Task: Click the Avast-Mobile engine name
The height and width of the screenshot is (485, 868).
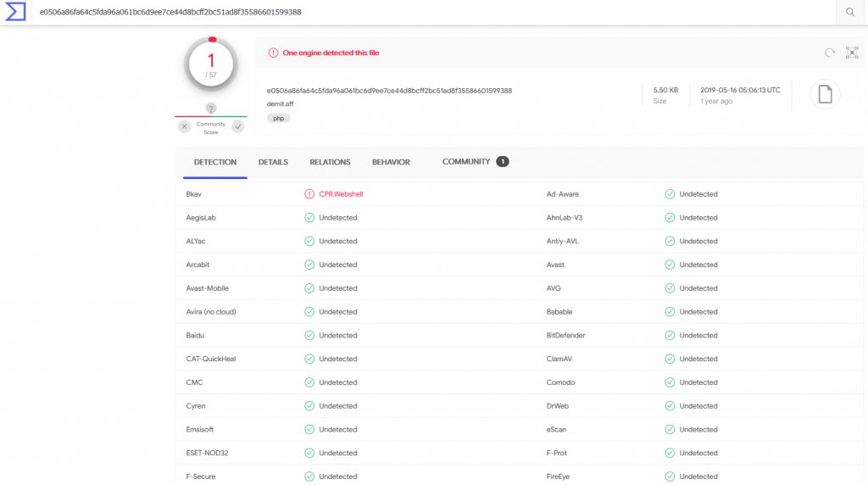Action: pyautogui.click(x=207, y=288)
